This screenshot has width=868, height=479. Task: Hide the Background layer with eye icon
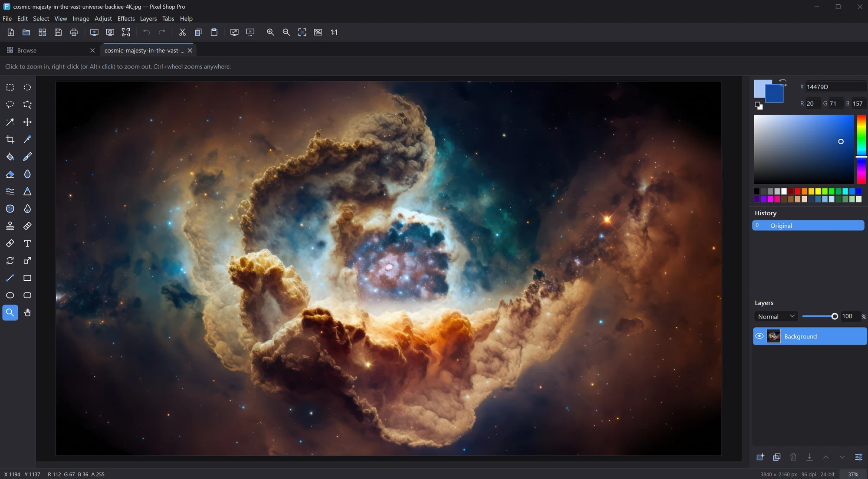pos(759,336)
